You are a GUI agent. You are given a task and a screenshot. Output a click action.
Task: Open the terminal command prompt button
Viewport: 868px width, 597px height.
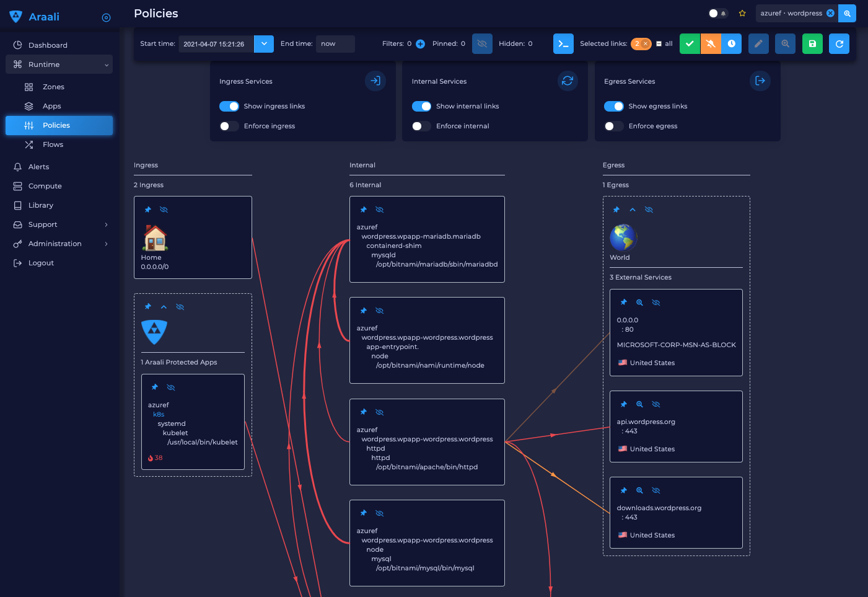point(563,44)
